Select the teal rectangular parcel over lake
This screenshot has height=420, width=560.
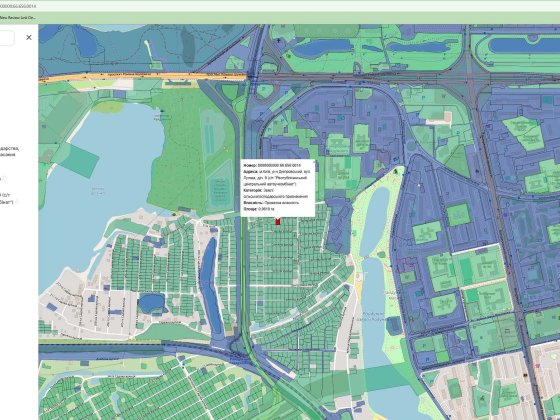[79, 161]
